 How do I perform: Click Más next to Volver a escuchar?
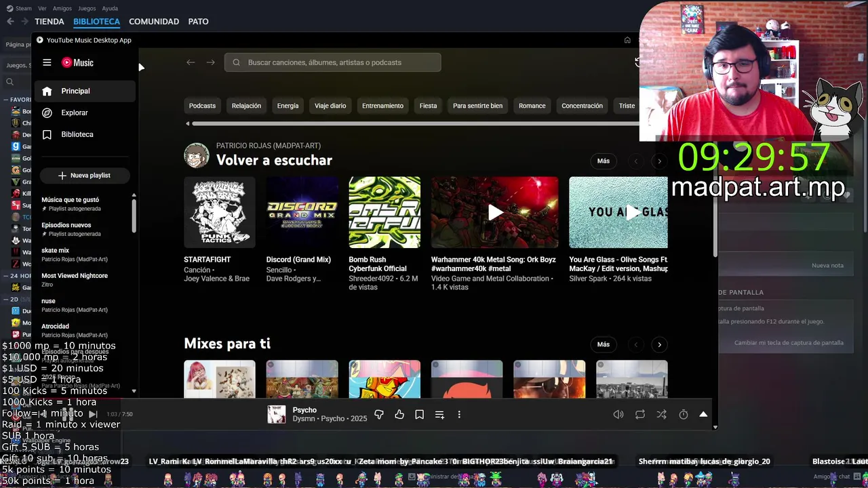coord(604,161)
